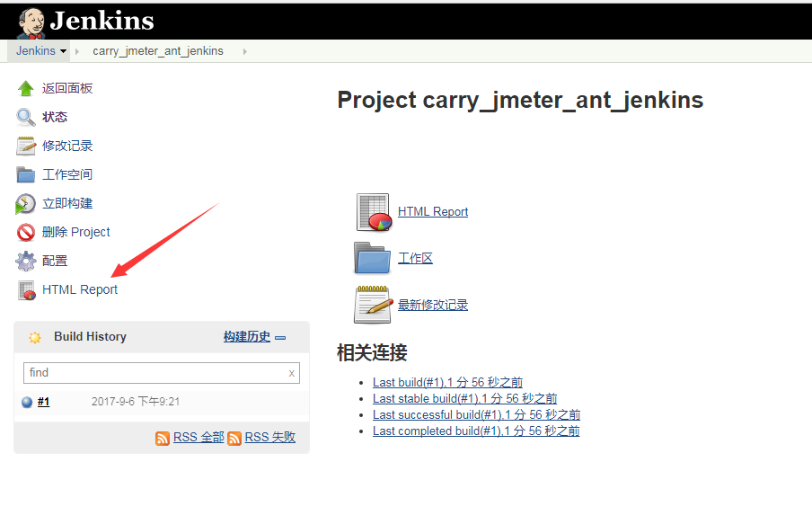812x524 pixels.
Task: Click the magnifying glass icon for 状态
Action: point(25,117)
